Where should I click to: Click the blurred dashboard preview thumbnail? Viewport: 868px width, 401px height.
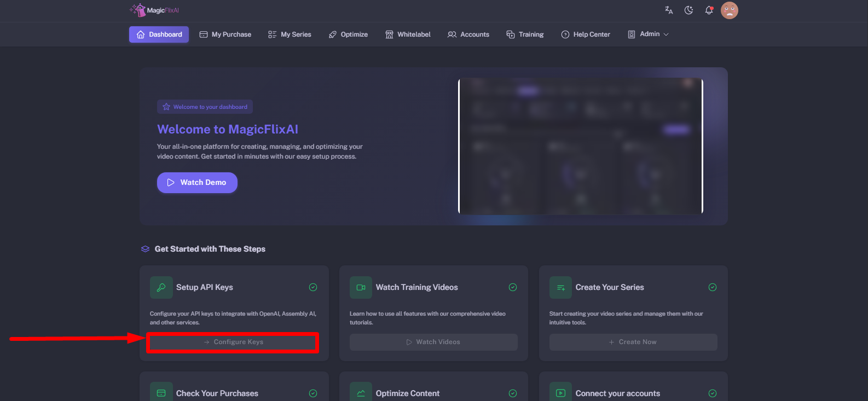(581, 146)
